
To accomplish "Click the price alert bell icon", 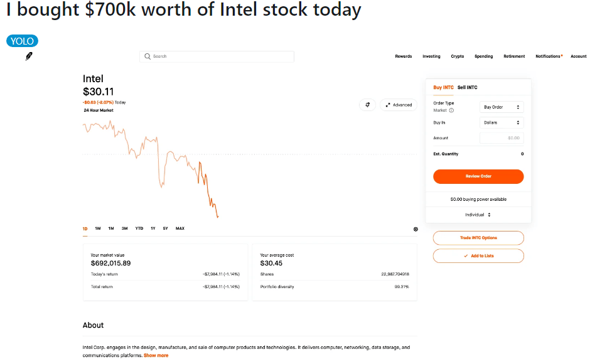I will point(368,105).
